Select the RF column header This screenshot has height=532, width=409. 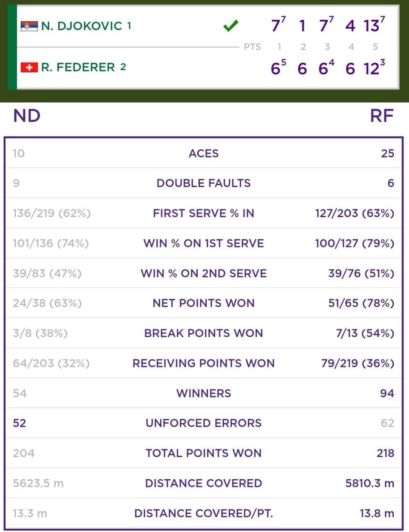click(382, 116)
